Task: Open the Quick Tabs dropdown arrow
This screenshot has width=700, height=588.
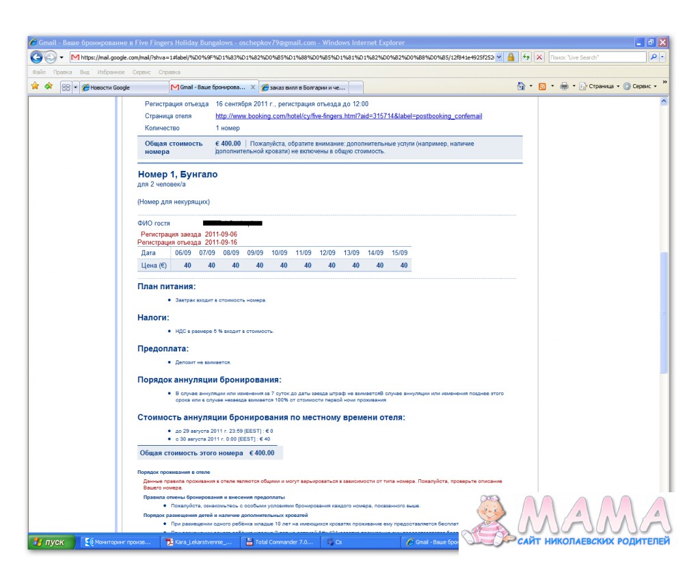Action: tap(75, 88)
